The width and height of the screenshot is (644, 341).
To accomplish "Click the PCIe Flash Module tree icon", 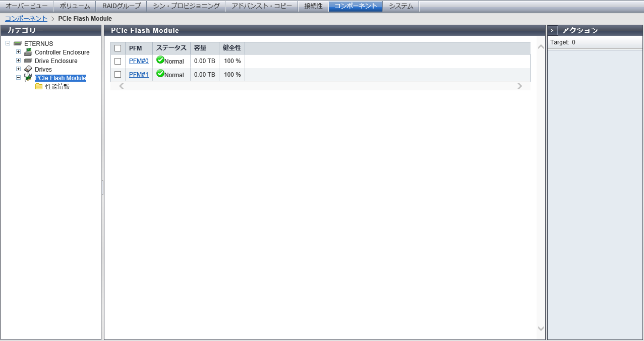I will pyautogui.click(x=28, y=78).
